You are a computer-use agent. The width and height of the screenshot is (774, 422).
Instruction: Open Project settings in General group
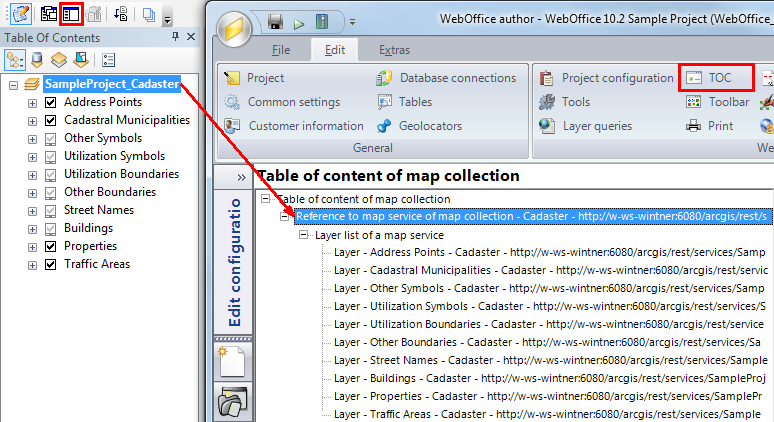(254, 78)
